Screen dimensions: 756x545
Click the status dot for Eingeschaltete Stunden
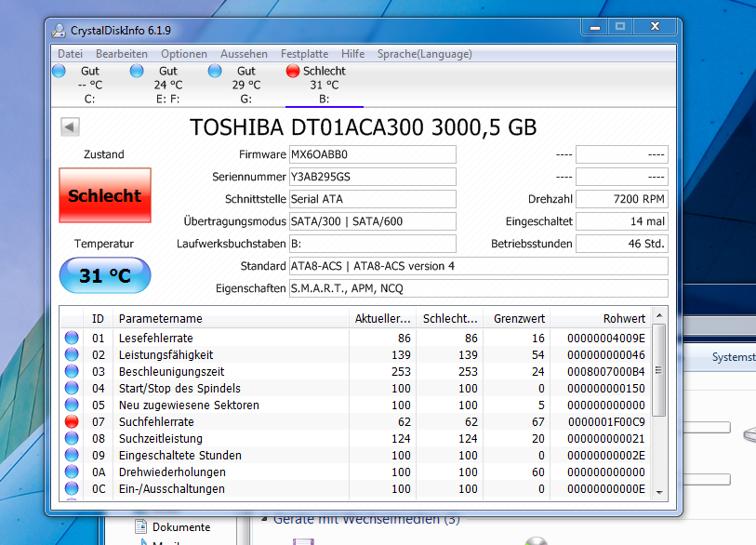72,455
